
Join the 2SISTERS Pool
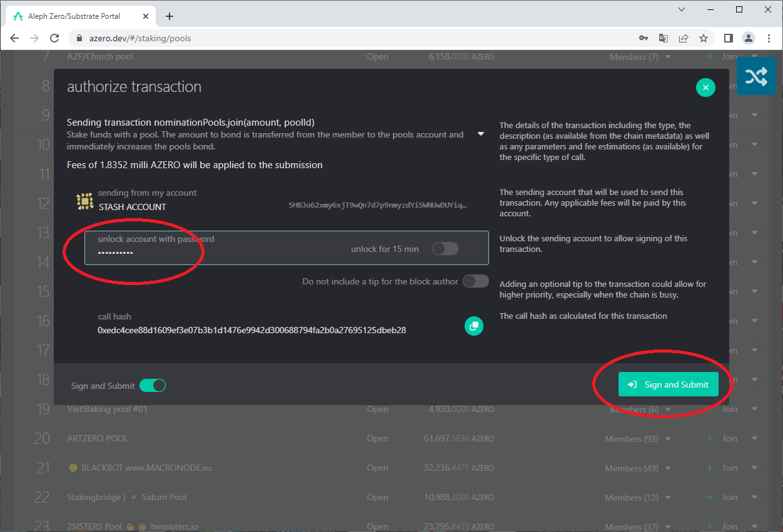730,526
